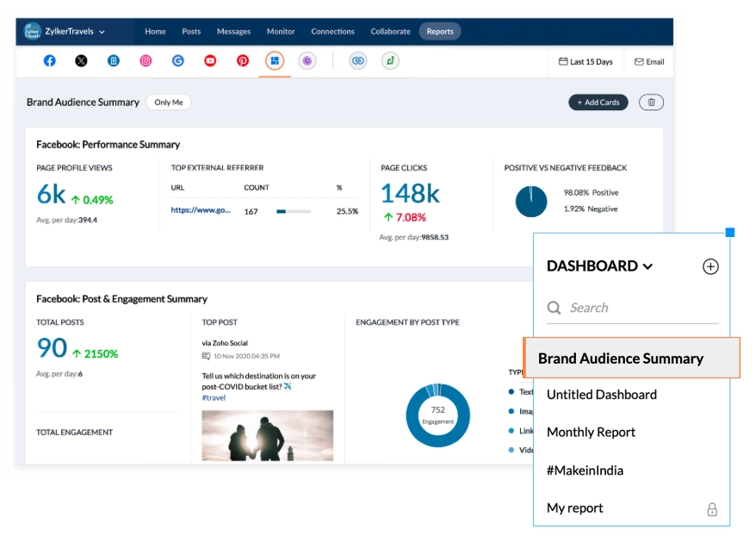Open the Mastodon channel icon
This screenshot has width=756, height=555.
[307, 60]
